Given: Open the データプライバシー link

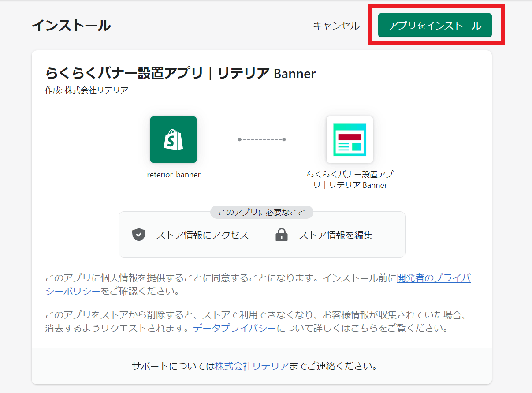Looking at the screenshot, I should point(234,329).
